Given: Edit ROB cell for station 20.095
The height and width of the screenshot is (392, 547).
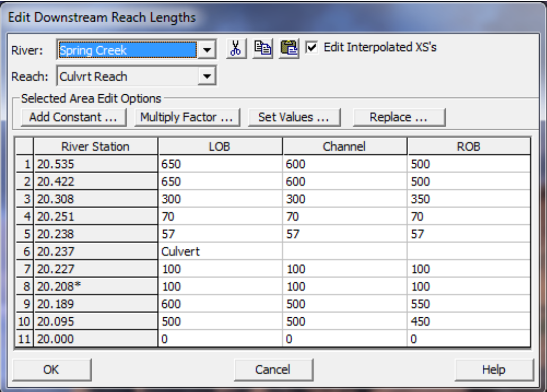Looking at the screenshot, I should [468, 322].
